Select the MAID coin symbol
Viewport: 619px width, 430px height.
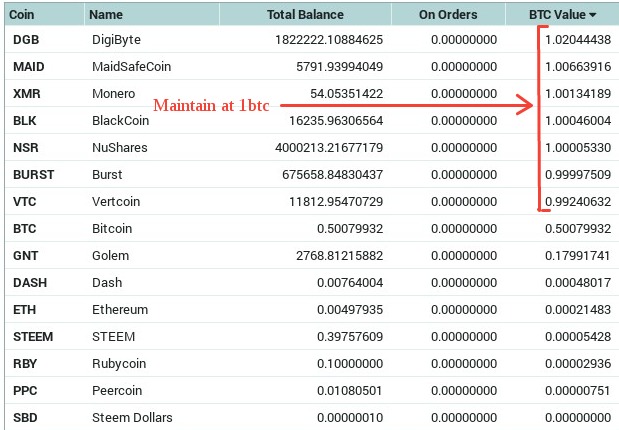29,66
